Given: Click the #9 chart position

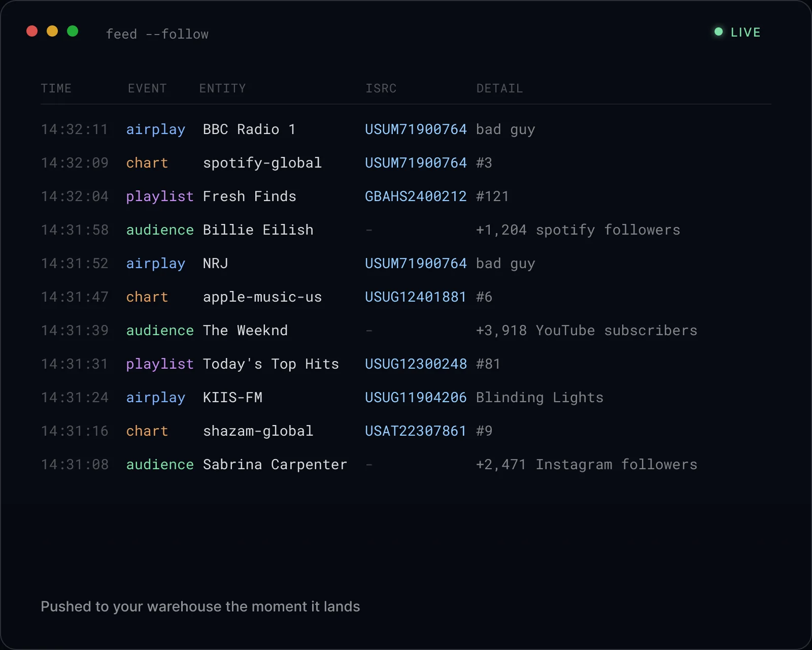Looking at the screenshot, I should (x=484, y=431).
